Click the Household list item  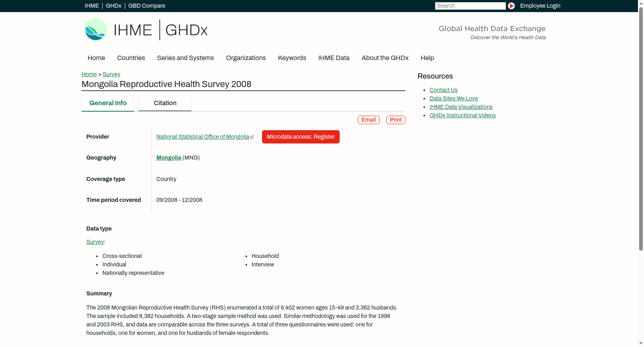265,256
